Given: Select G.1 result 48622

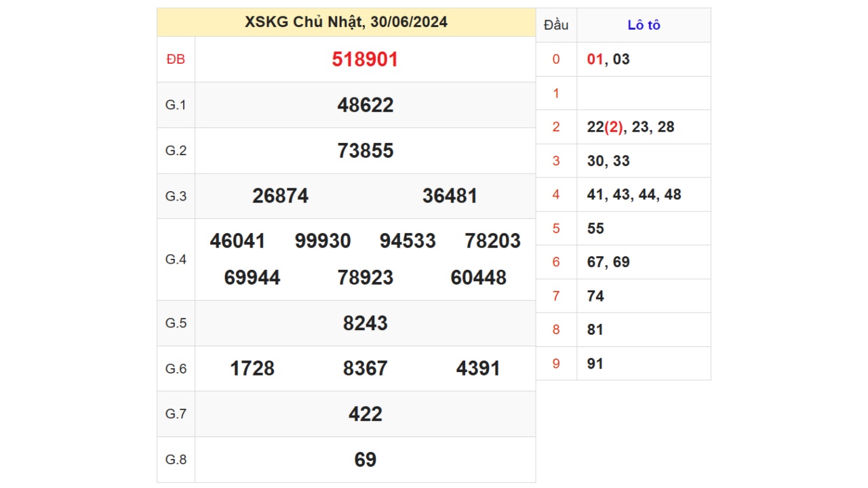Looking at the screenshot, I should click(365, 105).
